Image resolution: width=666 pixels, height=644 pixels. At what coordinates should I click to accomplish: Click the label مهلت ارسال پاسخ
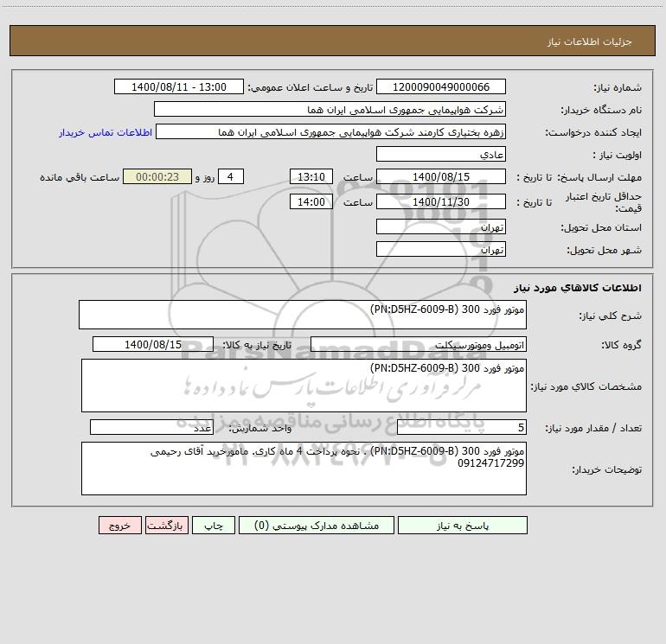pyautogui.click(x=599, y=177)
